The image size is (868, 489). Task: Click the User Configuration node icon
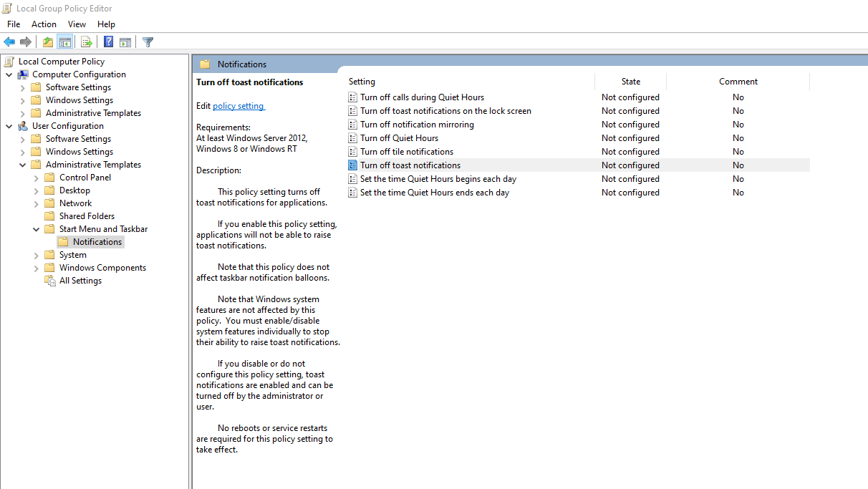[23, 126]
